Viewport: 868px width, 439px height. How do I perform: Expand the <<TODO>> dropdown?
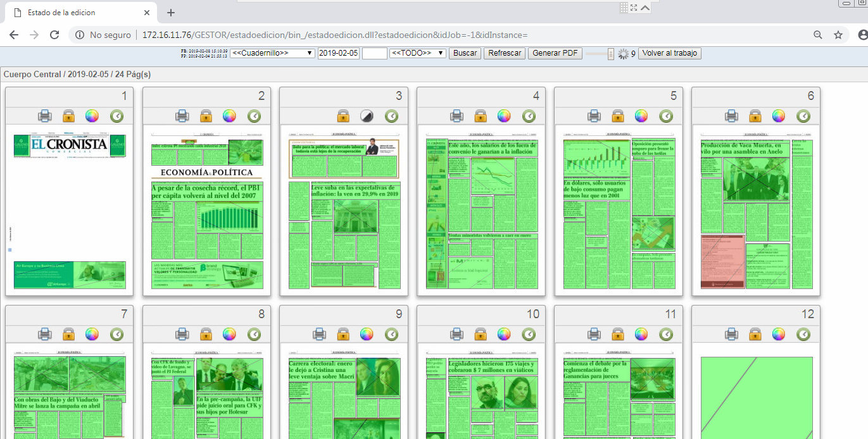point(418,53)
